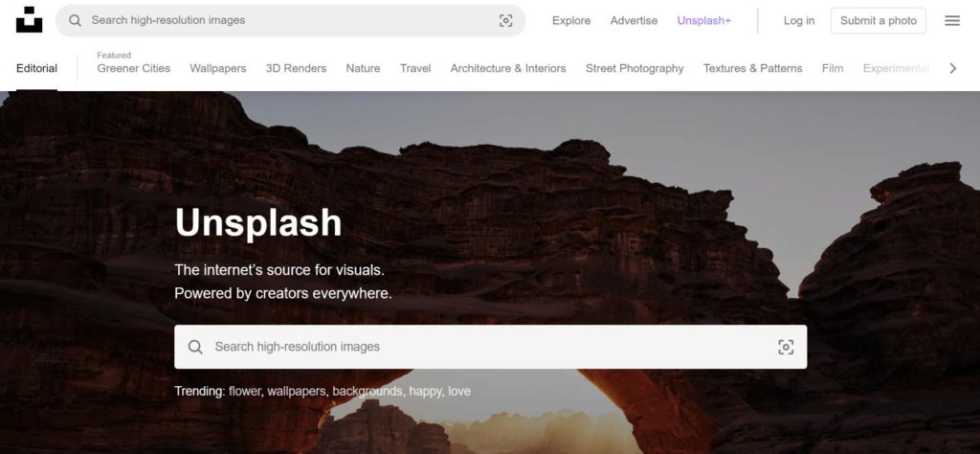Open Architecture & Interiors topic
This screenshot has height=454, width=980.
(508, 68)
